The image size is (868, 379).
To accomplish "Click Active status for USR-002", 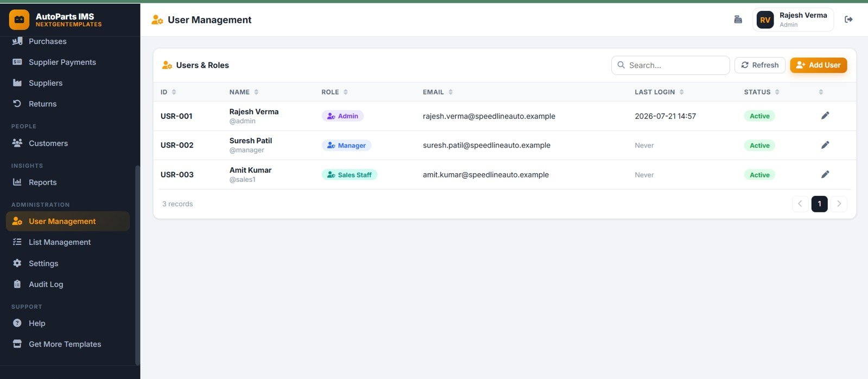I will [759, 146].
